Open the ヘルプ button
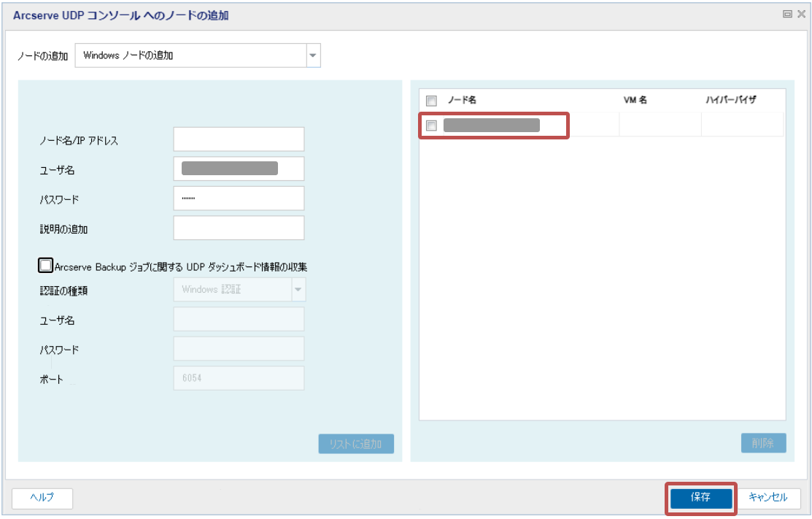812x519 pixels. click(42, 498)
